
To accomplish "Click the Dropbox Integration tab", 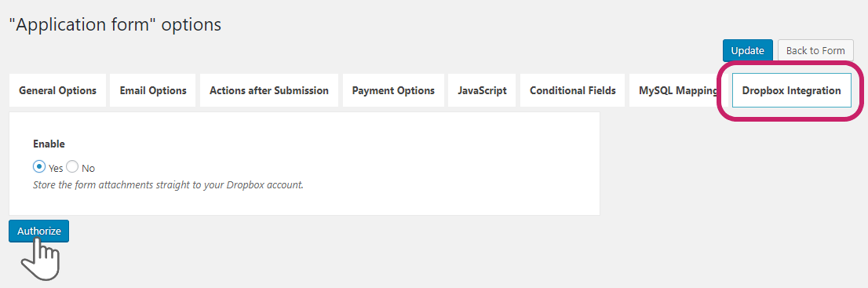I will pos(792,90).
